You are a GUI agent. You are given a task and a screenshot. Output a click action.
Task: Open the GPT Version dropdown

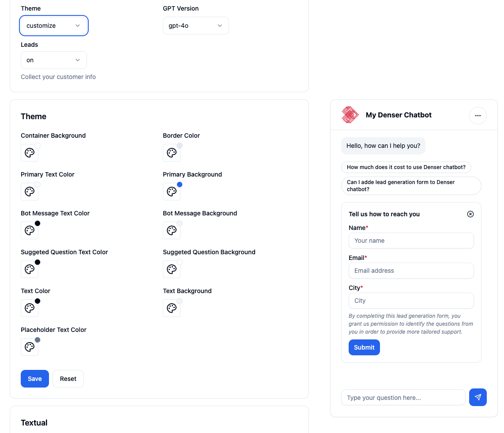pos(196,26)
